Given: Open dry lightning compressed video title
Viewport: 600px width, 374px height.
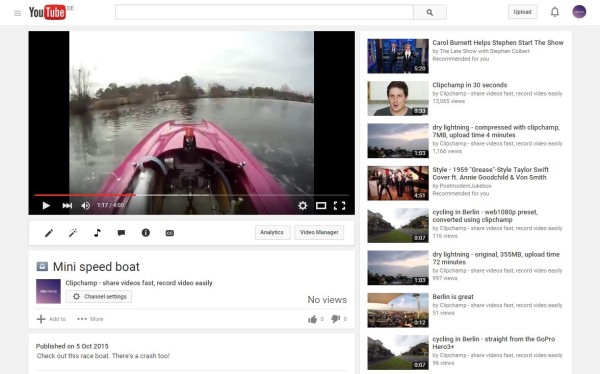Looking at the screenshot, I should pyautogui.click(x=496, y=131).
